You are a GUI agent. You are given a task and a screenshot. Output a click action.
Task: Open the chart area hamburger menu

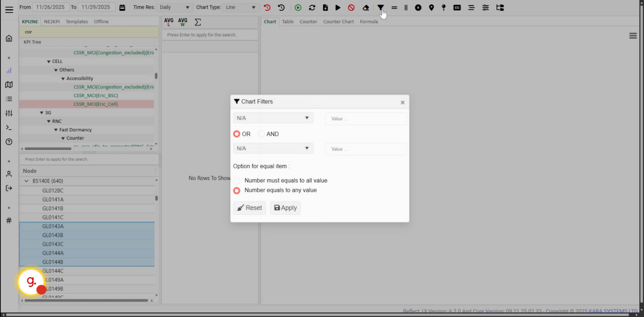[x=633, y=36]
